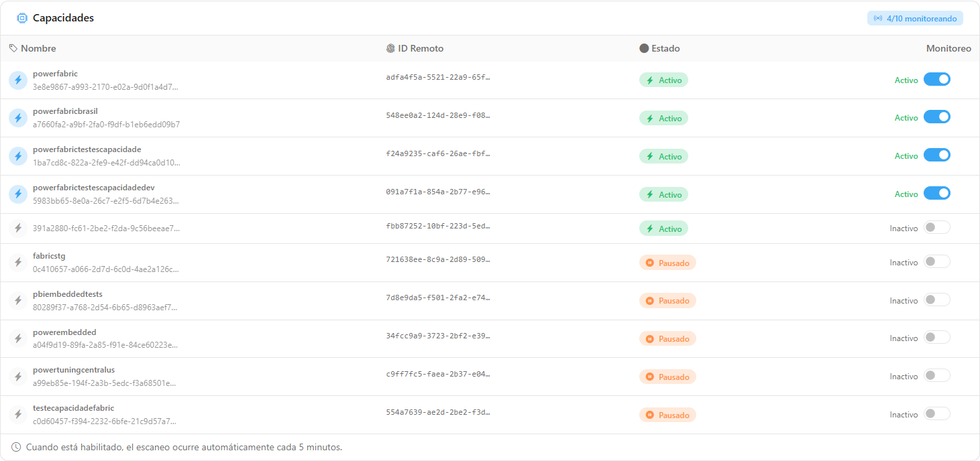The image size is (980, 461).
Task: Click the Pausado badge in the powertuningcentralus row
Action: click(667, 377)
